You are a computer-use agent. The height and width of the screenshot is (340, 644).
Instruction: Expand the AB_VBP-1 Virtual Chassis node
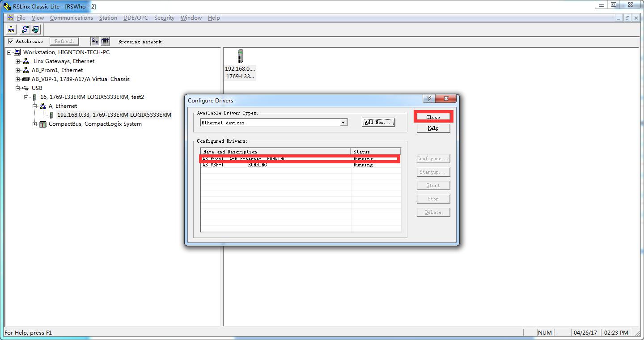pyautogui.click(x=17, y=79)
